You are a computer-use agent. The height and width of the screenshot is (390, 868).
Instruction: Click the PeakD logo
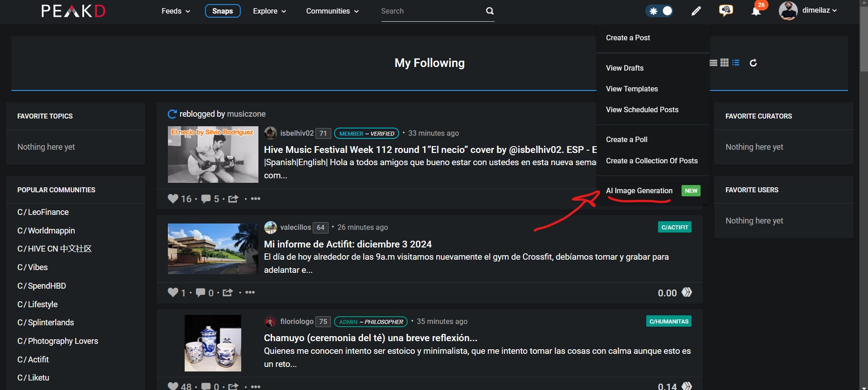pyautogui.click(x=73, y=11)
